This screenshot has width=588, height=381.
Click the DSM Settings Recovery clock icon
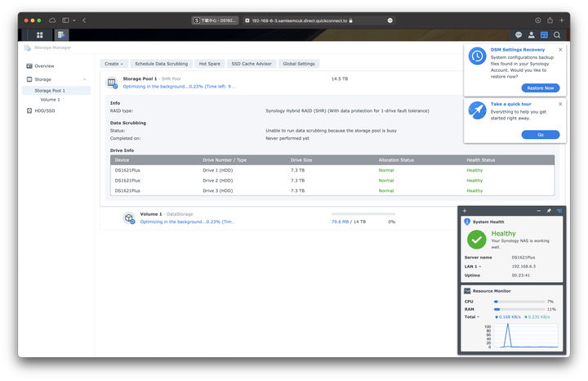[478, 56]
